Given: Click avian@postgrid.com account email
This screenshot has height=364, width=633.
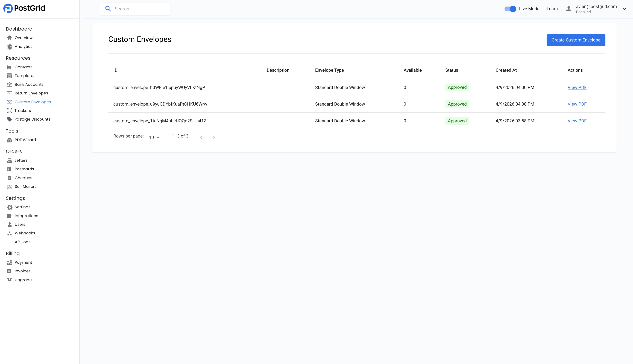Looking at the screenshot, I should 596,7.
